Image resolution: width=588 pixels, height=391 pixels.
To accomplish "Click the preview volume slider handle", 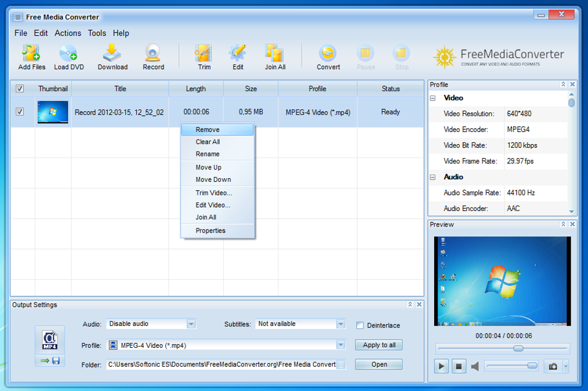I will point(532,366).
